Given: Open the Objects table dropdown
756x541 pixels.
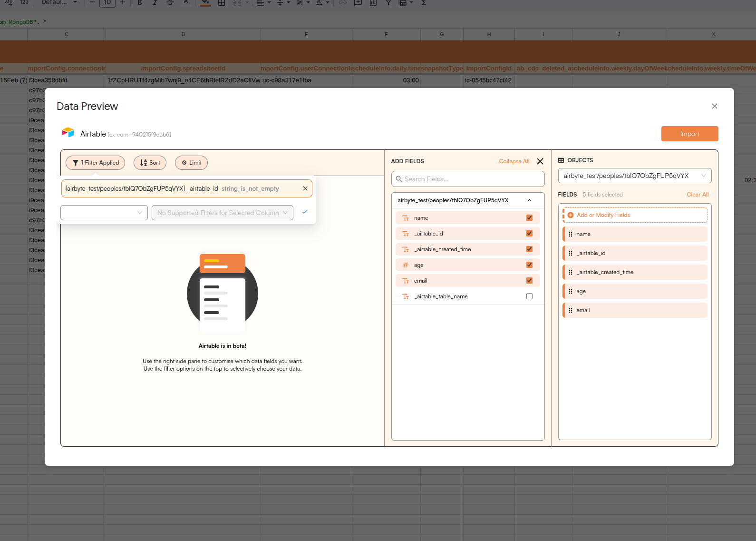Looking at the screenshot, I should coord(634,176).
